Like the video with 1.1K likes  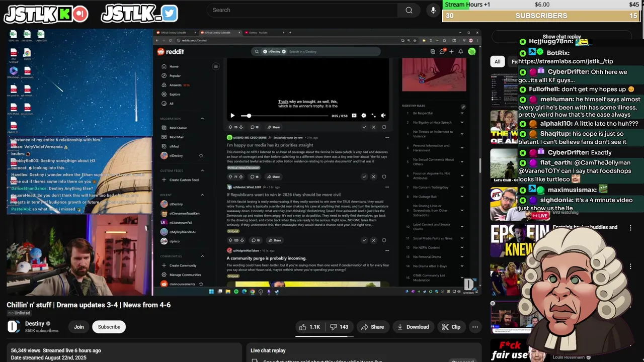click(x=310, y=327)
